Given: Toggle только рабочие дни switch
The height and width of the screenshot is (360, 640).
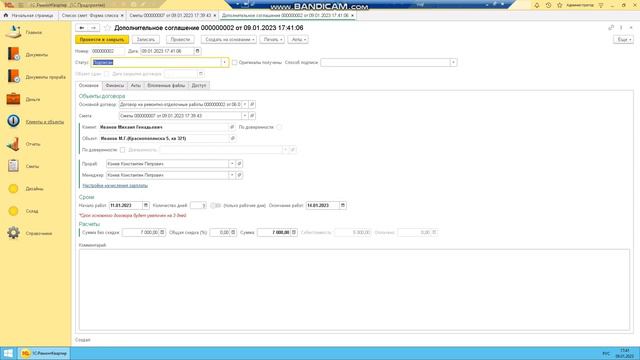Looking at the screenshot, I should pos(216,205).
